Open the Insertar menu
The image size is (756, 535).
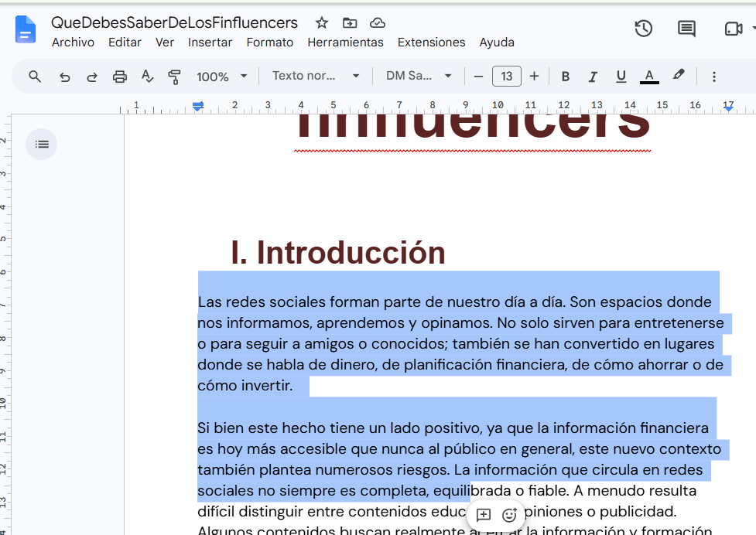pyautogui.click(x=210, y=43)
